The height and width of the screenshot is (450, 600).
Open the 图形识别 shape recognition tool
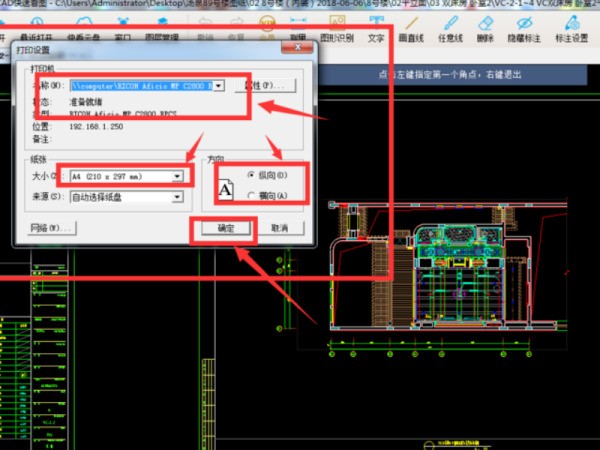pyautogui.click(x=337, y=29)
